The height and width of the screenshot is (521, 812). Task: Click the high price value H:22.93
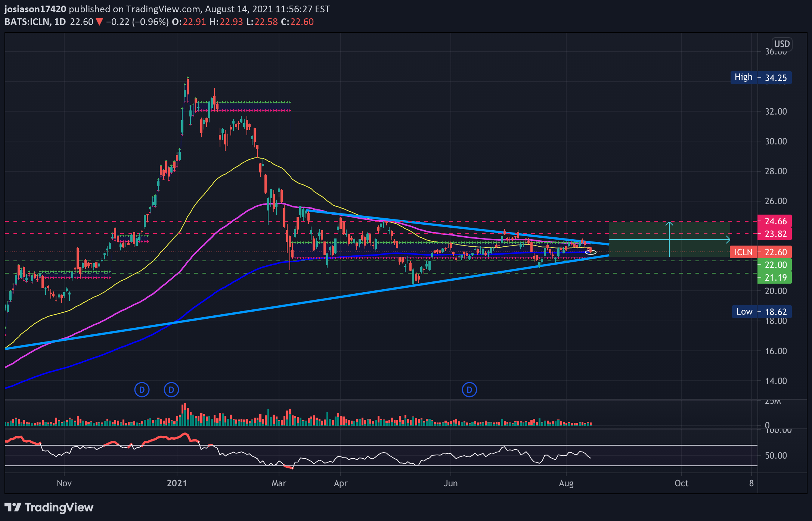click(226, 22)
